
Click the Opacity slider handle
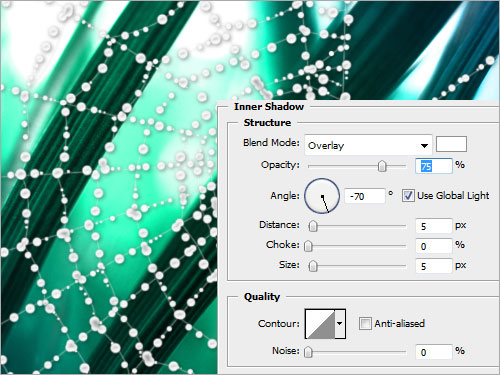(382, 165)
